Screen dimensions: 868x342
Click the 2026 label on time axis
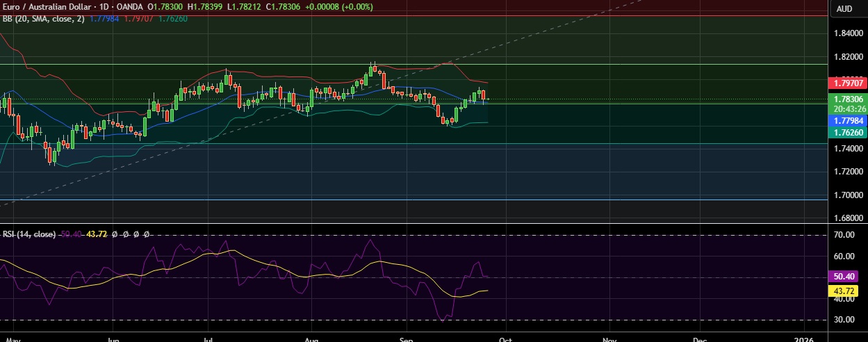(804, 340)
